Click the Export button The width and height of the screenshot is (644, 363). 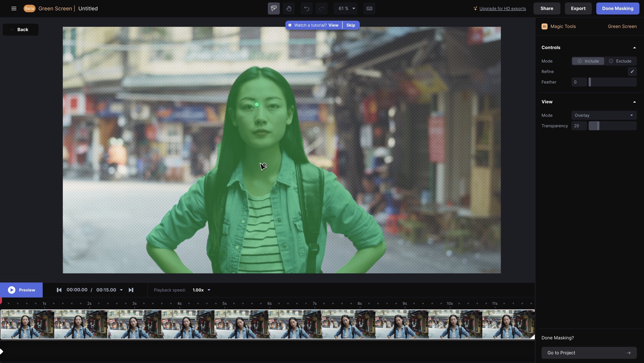coord(578,8)
